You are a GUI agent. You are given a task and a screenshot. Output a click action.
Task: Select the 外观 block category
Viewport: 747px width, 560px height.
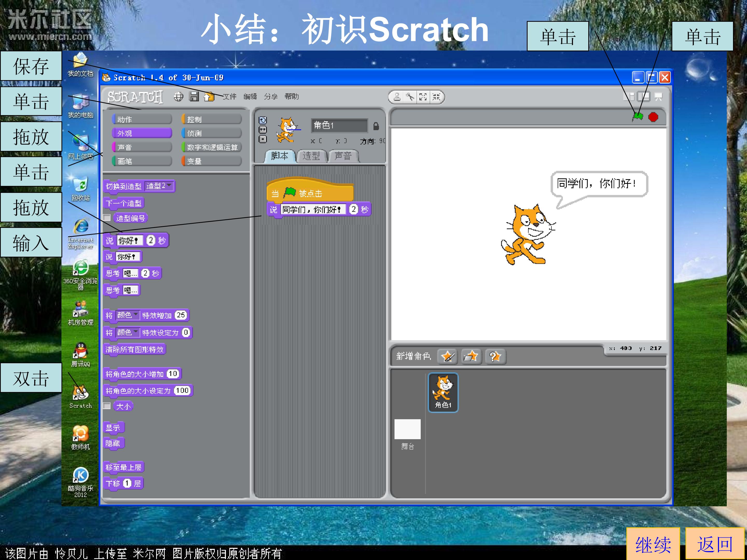[142, 133]
